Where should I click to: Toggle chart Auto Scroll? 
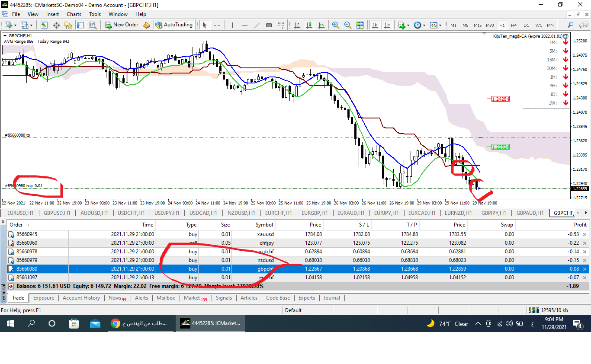(375, 25)
